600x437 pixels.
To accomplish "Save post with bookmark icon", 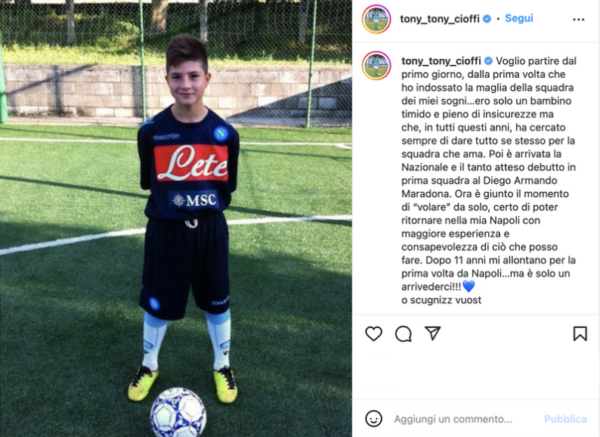I will click(x=580, y=334).
